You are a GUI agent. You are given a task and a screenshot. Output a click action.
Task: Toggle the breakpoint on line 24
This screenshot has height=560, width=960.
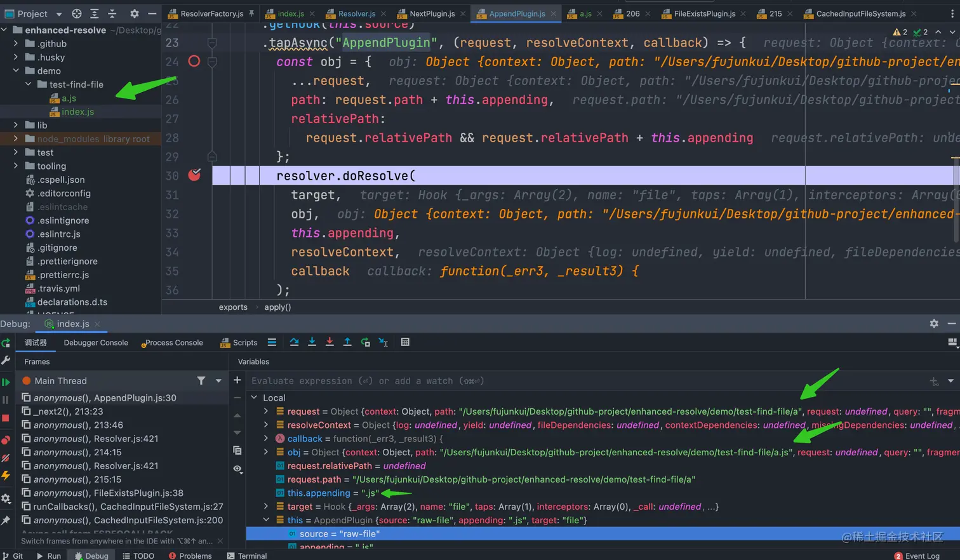point(194,62)
